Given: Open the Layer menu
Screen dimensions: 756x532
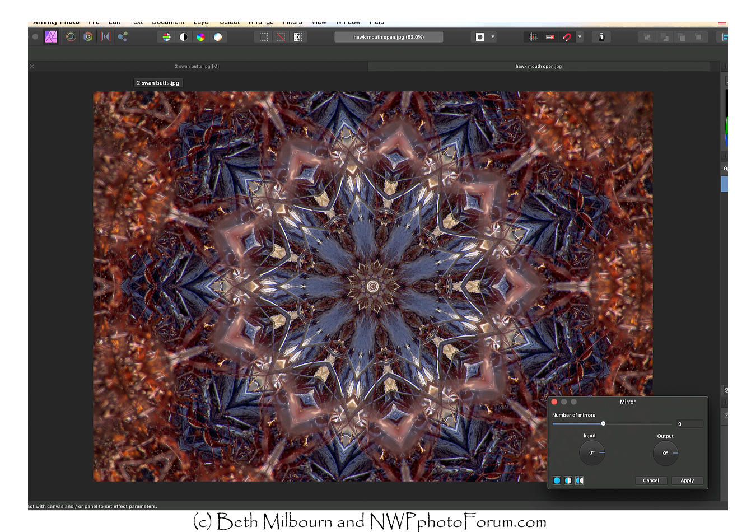Looking at the screenshot, I should point(202,22).
